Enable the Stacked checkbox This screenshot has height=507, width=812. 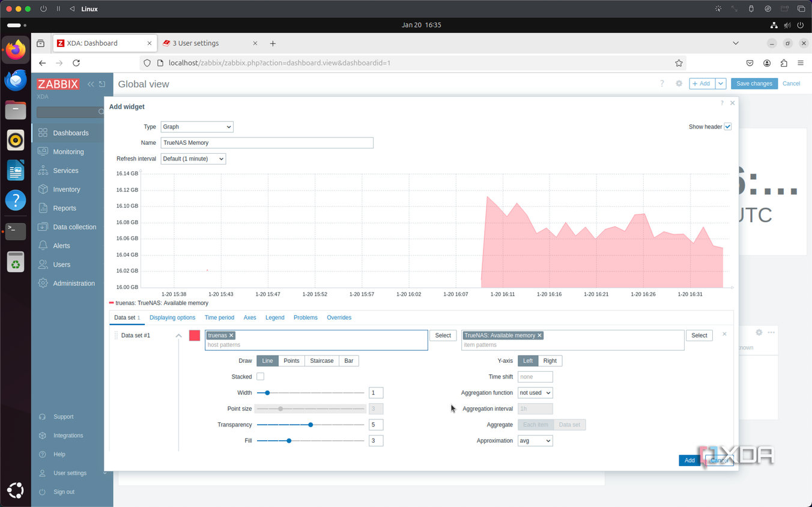click(x=260, y=377)
